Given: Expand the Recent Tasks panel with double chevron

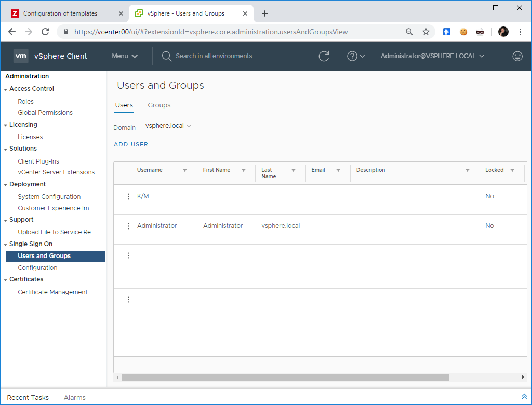Looking at the screenshot, I should [x=524, y=397].
